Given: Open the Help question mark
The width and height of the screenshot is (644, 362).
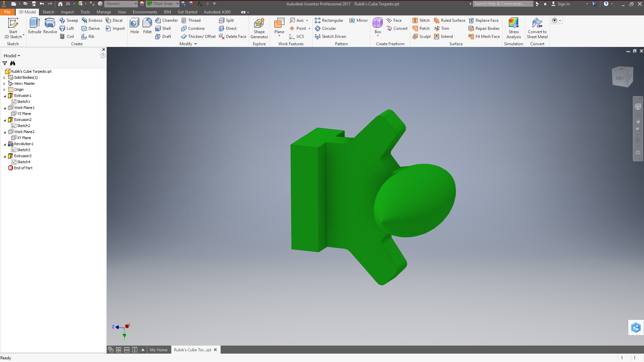Looking at the screenshot, I should 606,4.
